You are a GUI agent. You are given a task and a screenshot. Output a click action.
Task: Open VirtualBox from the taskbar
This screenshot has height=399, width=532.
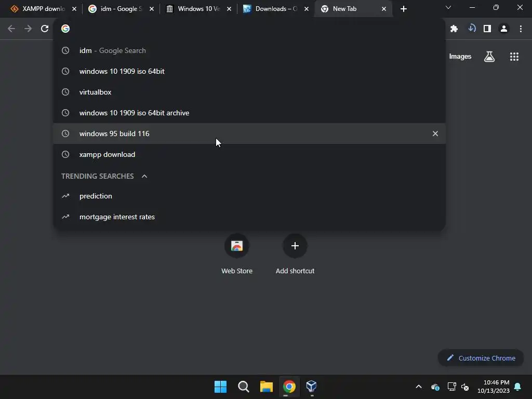click(312, 387)
